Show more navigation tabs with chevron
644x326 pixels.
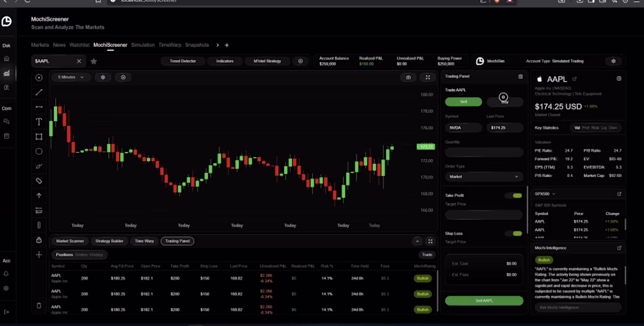(x=217, y=45)
